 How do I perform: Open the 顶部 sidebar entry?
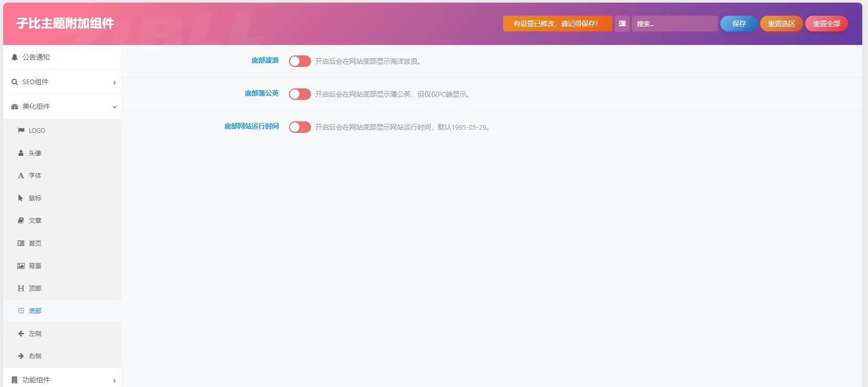click(62, 288)
